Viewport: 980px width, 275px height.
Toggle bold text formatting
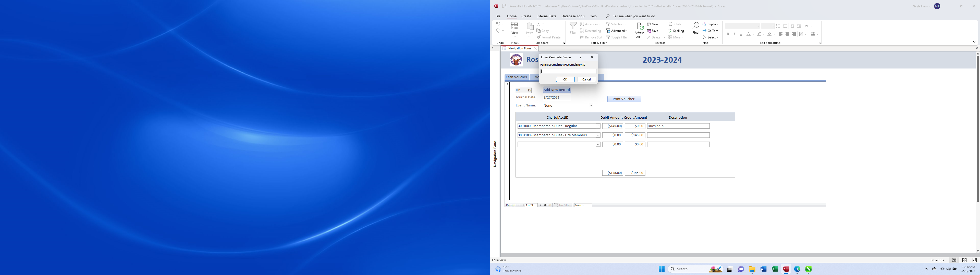tap(728, 34)
